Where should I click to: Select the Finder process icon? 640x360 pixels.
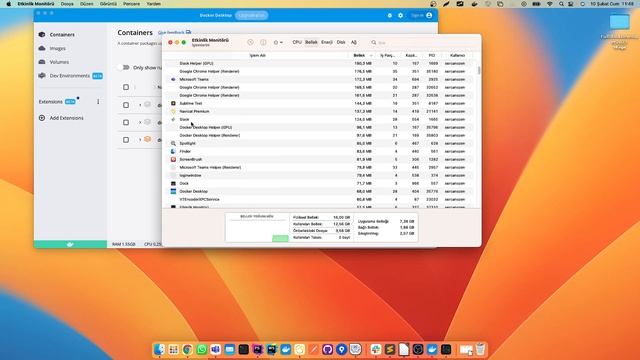pos(173,151)
